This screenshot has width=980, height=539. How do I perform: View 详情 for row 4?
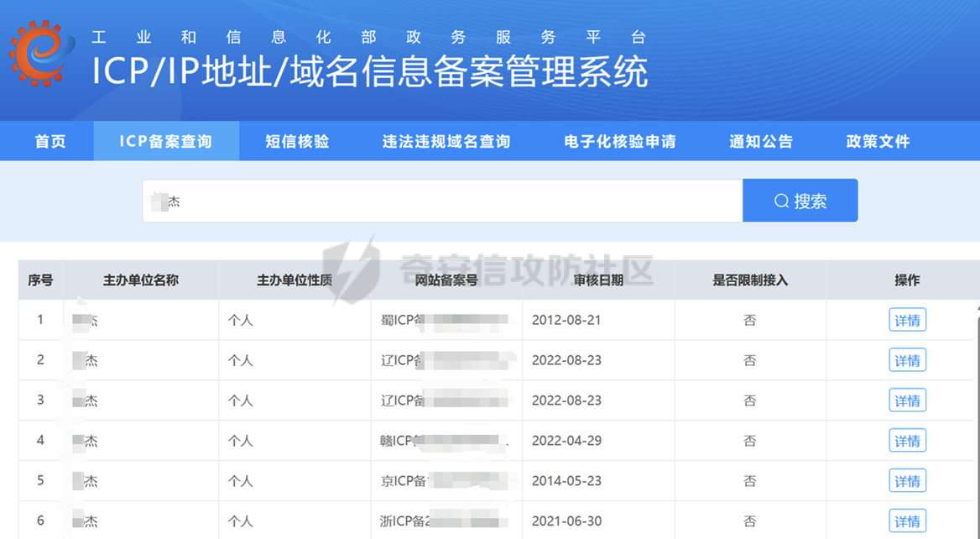point(908,441)
